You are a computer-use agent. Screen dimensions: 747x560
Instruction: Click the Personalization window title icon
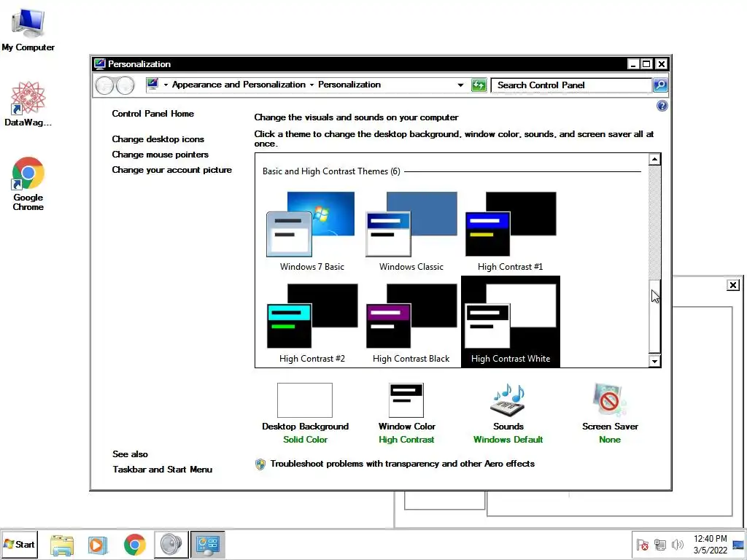pyautogui.click(x=99, y=64)
